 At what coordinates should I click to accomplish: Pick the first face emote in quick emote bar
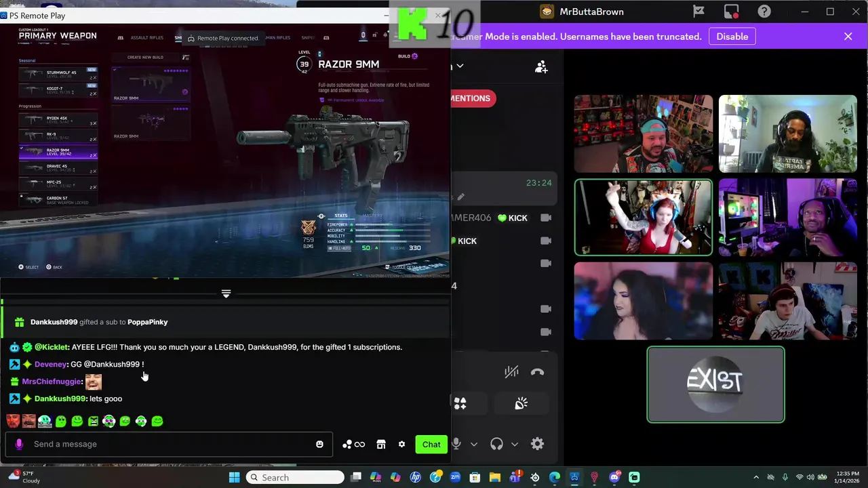click(x=13, y=421)
